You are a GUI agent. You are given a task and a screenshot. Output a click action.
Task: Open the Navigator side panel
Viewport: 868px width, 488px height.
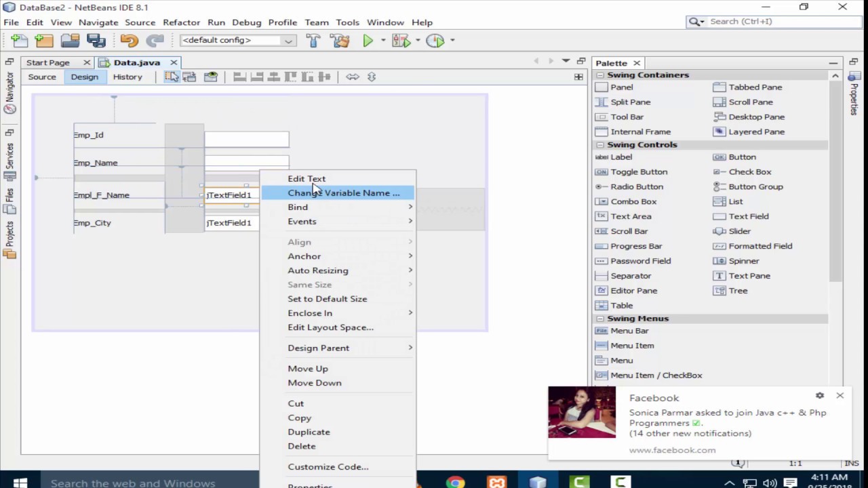coord(9,92)
